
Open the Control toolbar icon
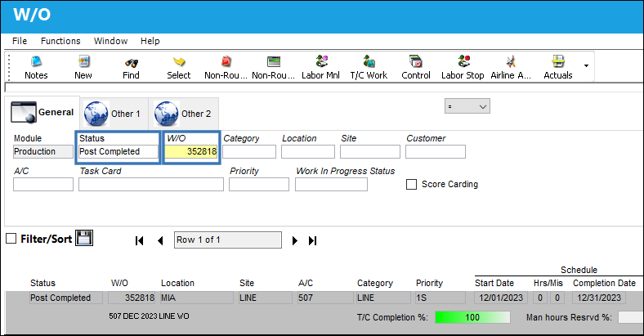416,61
